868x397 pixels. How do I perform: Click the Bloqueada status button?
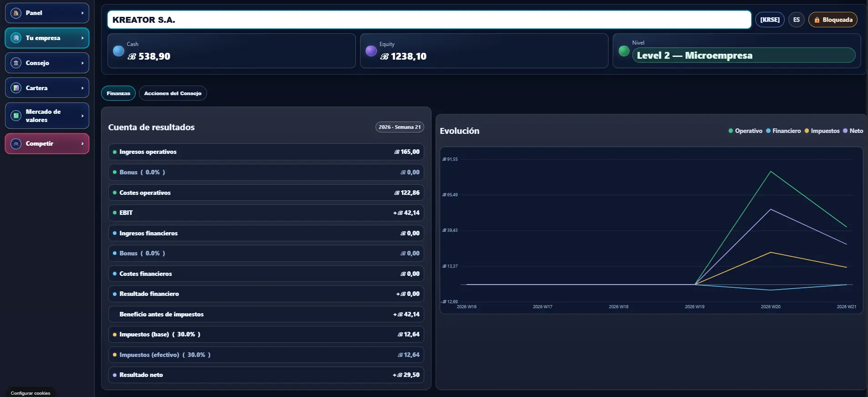click(x=833, y=20)
